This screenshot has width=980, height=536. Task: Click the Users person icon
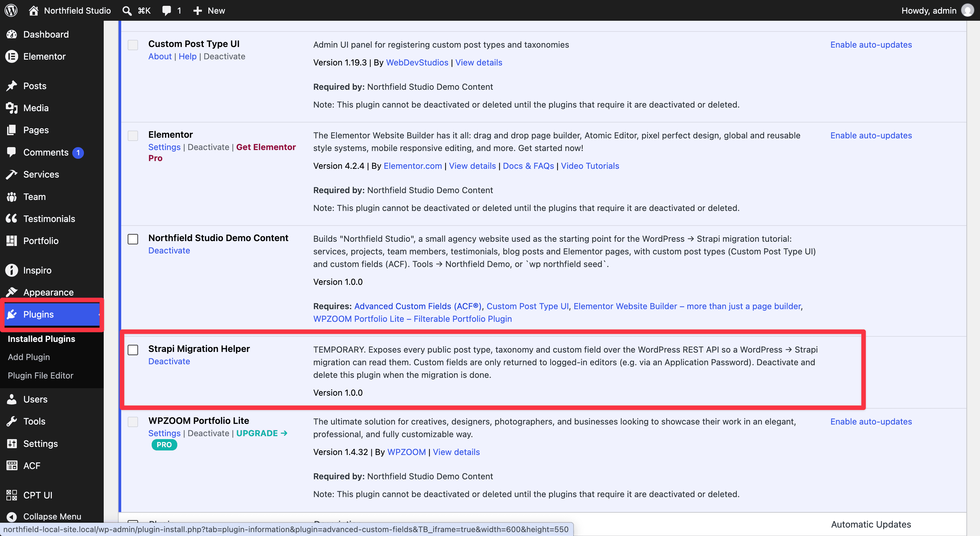click(11, 399)
